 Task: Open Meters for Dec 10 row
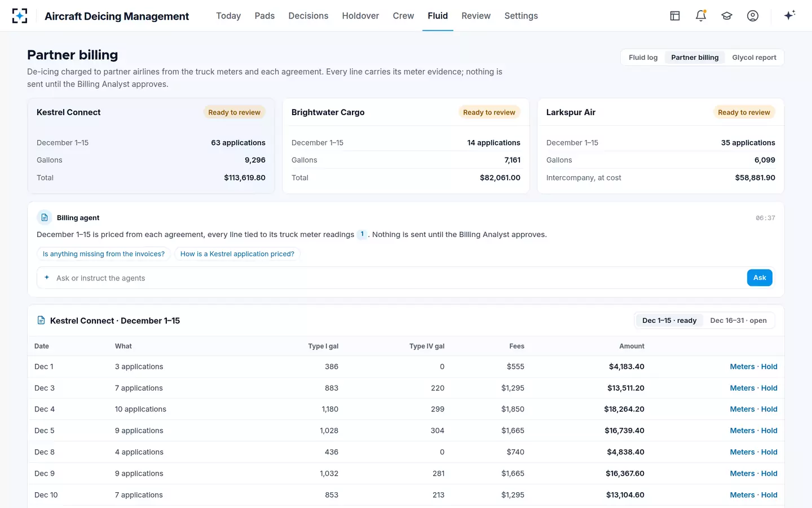(x=742, y=495)
